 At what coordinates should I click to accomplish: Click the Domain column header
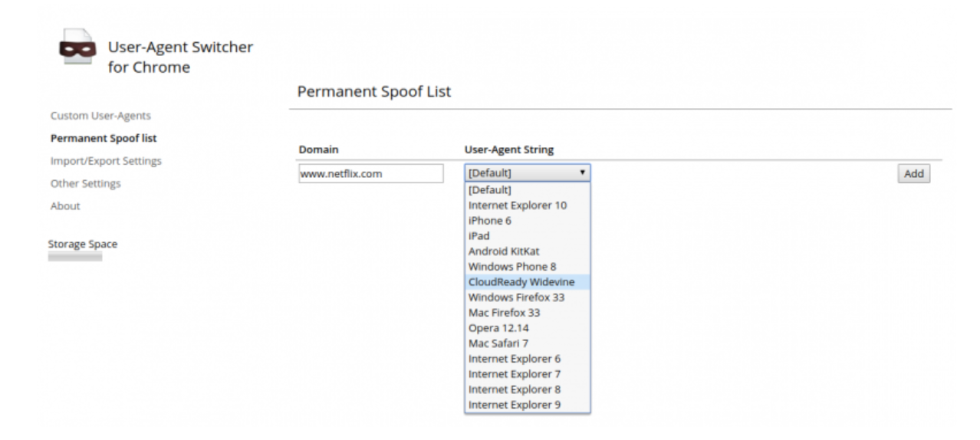point(318,149)
